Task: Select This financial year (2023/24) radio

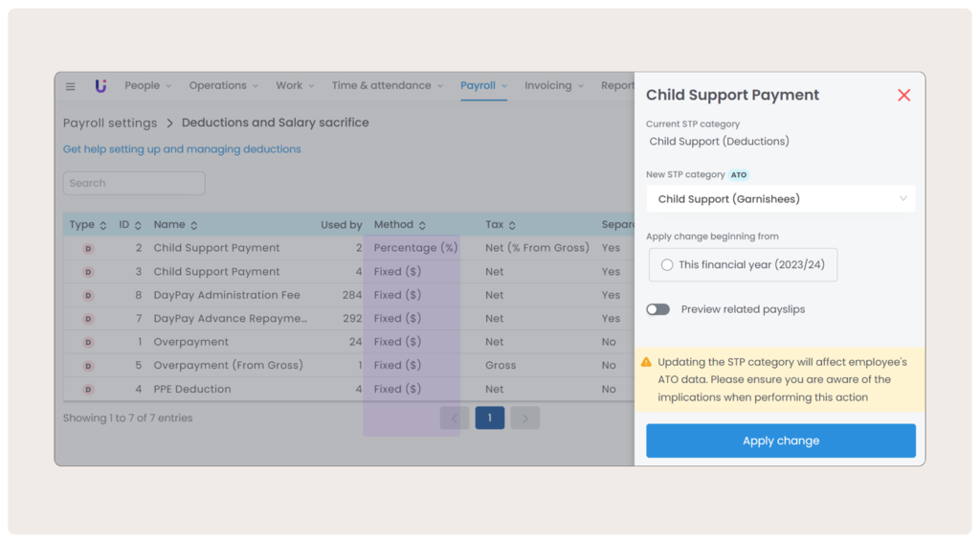Action: point(667,265)
